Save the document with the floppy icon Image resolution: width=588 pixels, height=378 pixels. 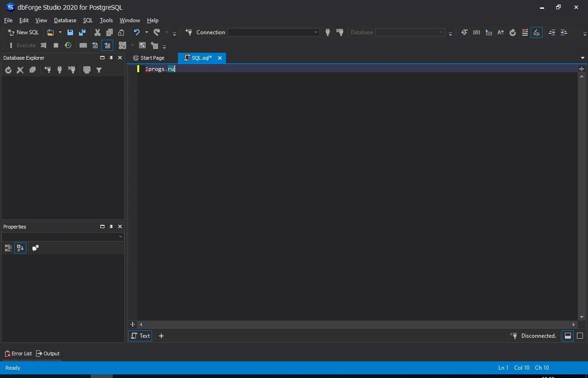(70, 32)
